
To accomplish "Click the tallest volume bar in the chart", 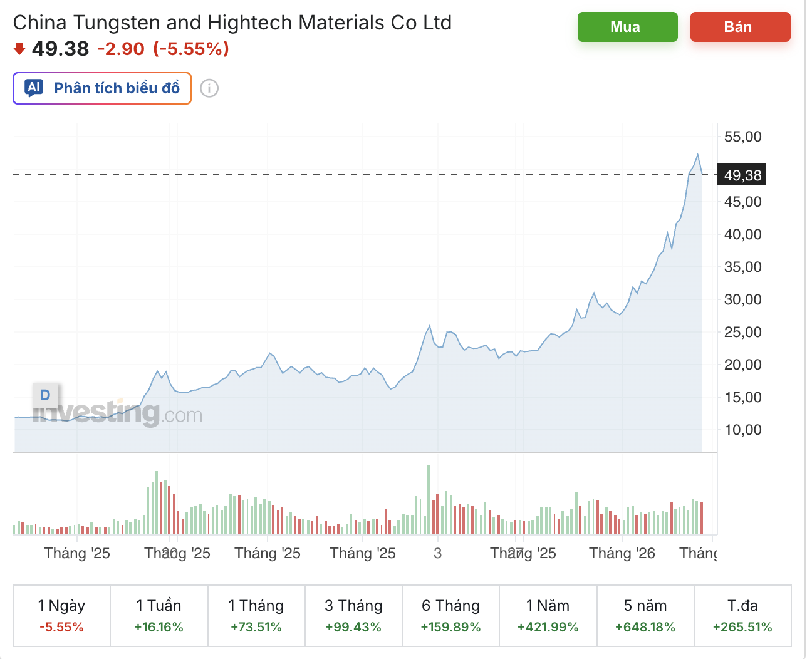I will (x=429, y=499).
